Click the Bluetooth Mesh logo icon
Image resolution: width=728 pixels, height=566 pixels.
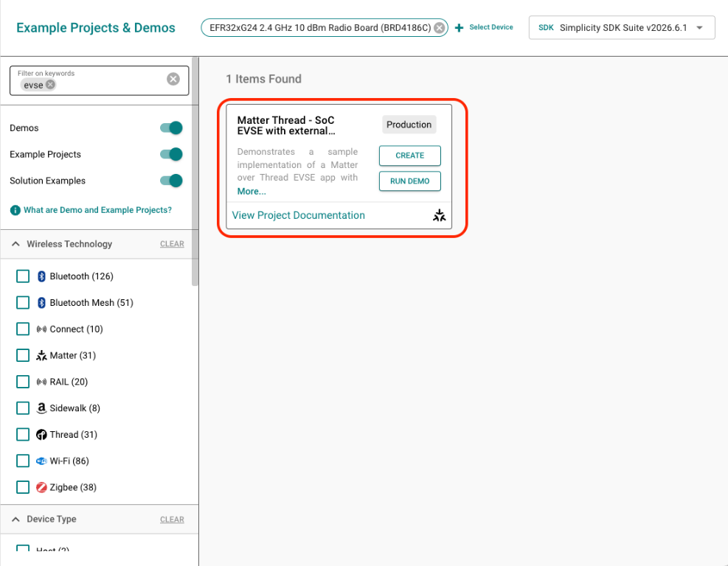click(x=41, y=303)
